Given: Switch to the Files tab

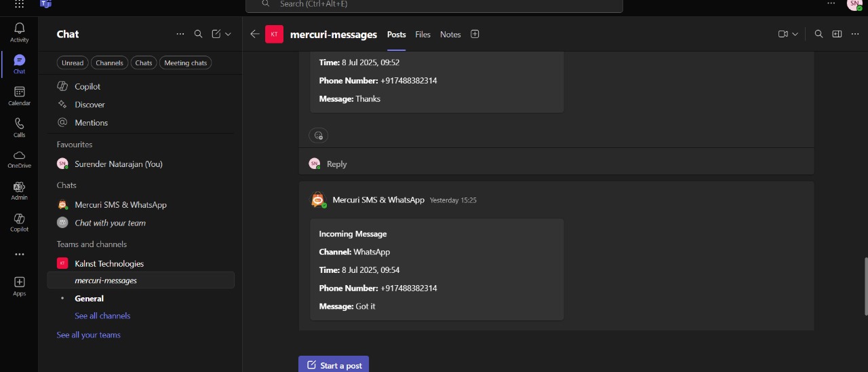Looking at the screenshot, I should coord(422,35).
